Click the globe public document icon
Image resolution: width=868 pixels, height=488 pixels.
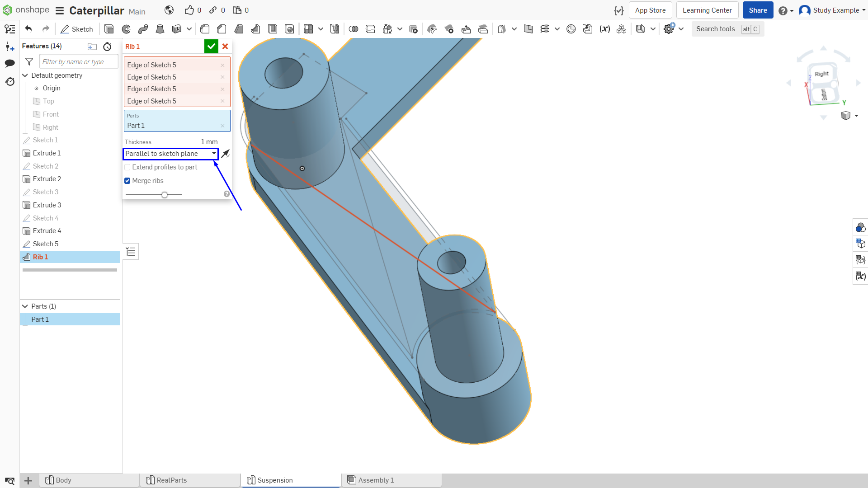click(169, 10)
